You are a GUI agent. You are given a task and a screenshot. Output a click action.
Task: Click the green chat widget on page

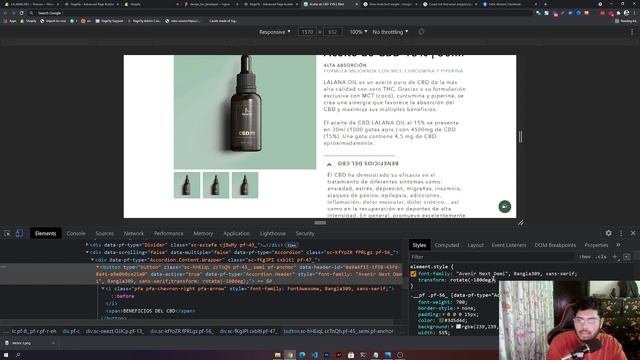click(x=504, y=207)
